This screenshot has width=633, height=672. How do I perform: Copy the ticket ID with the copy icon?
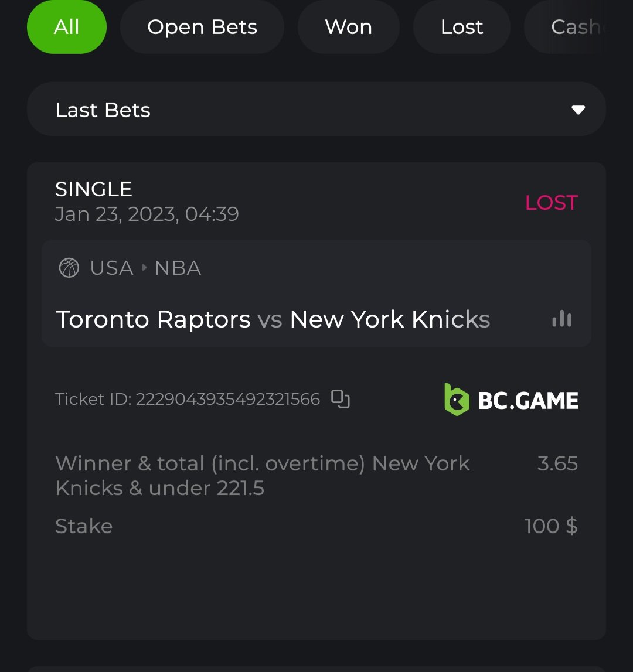click(x=341, y=399)
